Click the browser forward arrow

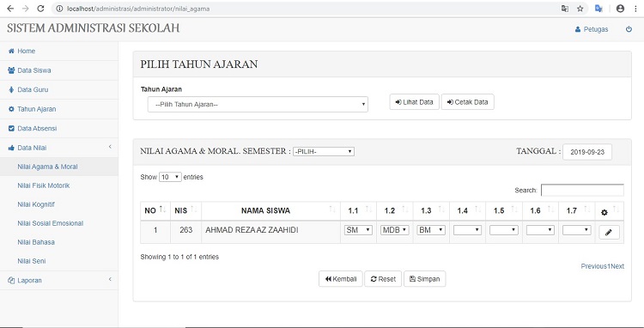click(26, 9)
